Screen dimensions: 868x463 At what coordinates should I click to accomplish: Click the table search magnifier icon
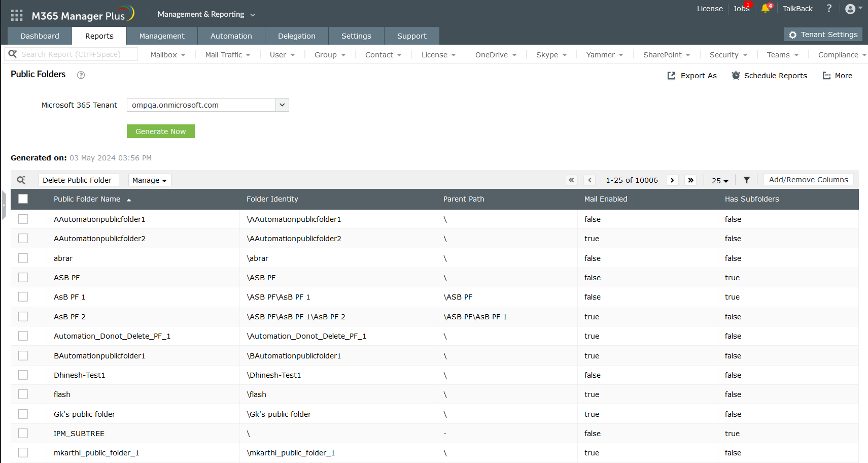21,180
